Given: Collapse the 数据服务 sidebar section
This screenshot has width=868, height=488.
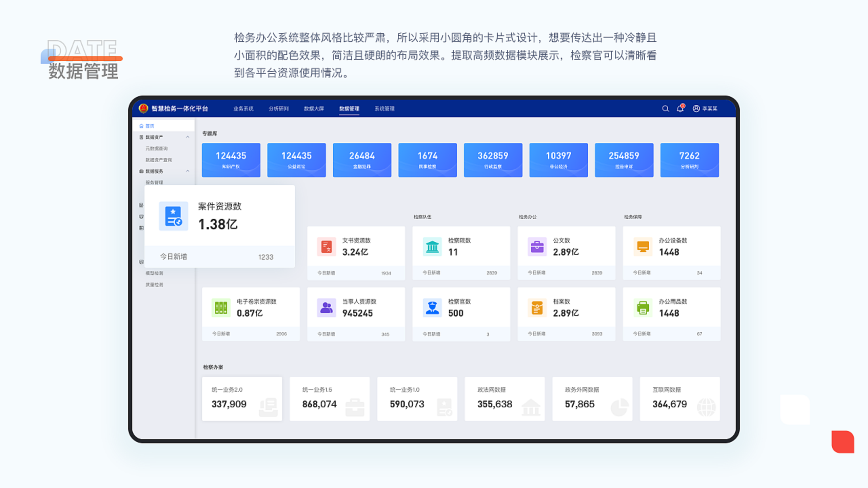Looking at the screenshot, I should point(188,171).
